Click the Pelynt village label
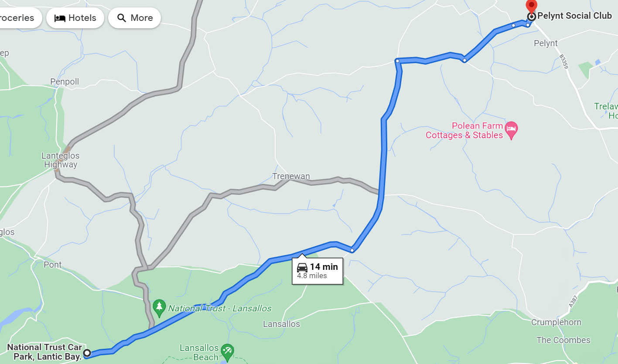618x364 pixels. 546,43
